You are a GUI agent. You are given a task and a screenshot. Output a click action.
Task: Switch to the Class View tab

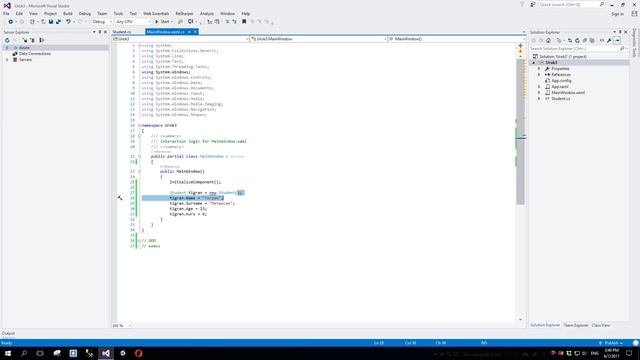[x=600, y=325]
